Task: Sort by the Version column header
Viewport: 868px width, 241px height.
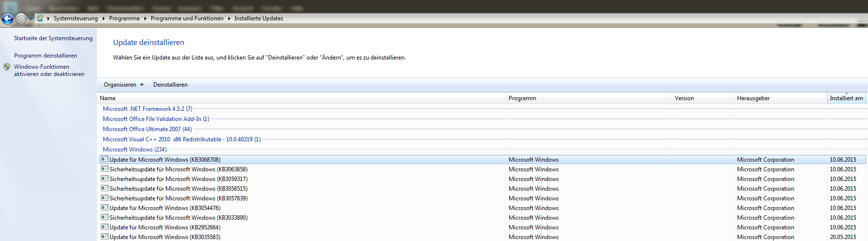Action: [703, 98]
